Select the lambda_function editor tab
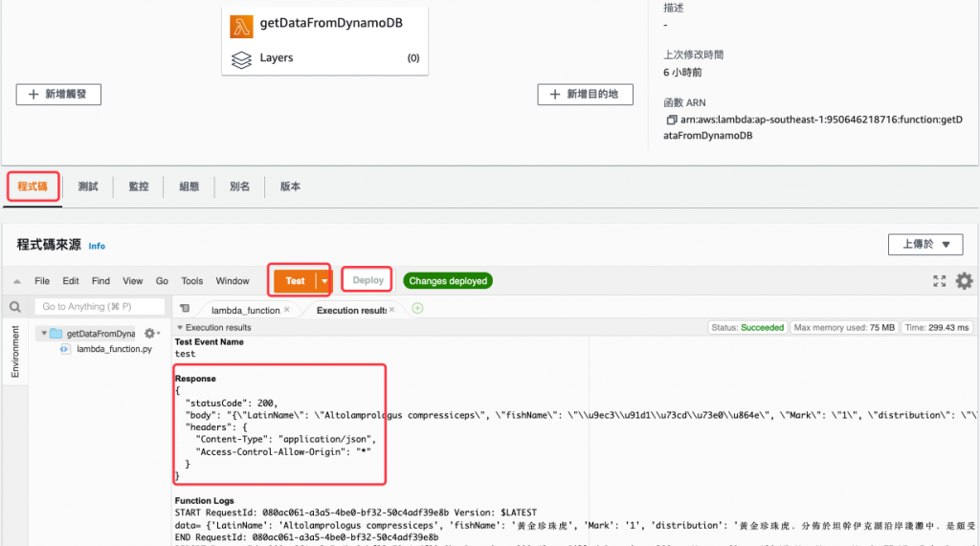Screen dimensions: 980x546 [245, 310]
